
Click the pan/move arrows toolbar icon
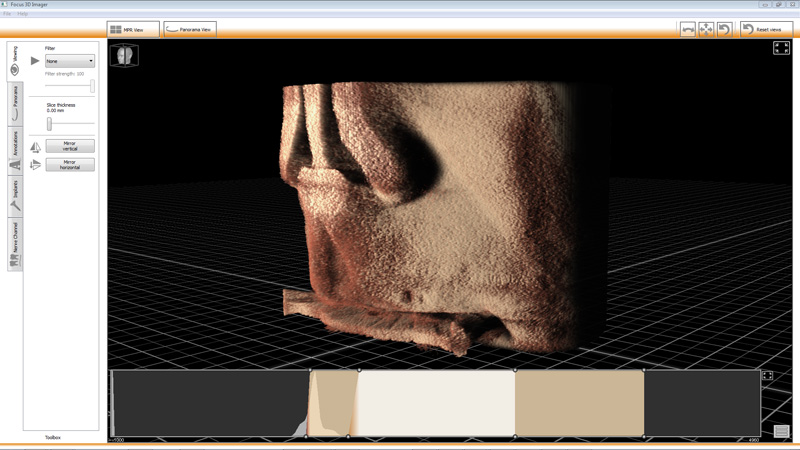pos(706,30)
